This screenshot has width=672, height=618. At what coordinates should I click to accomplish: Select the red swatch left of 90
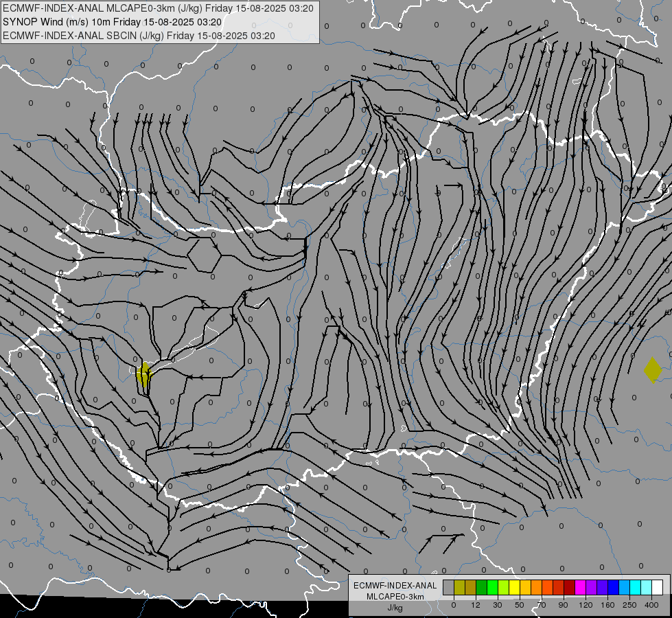pos(559,587)
